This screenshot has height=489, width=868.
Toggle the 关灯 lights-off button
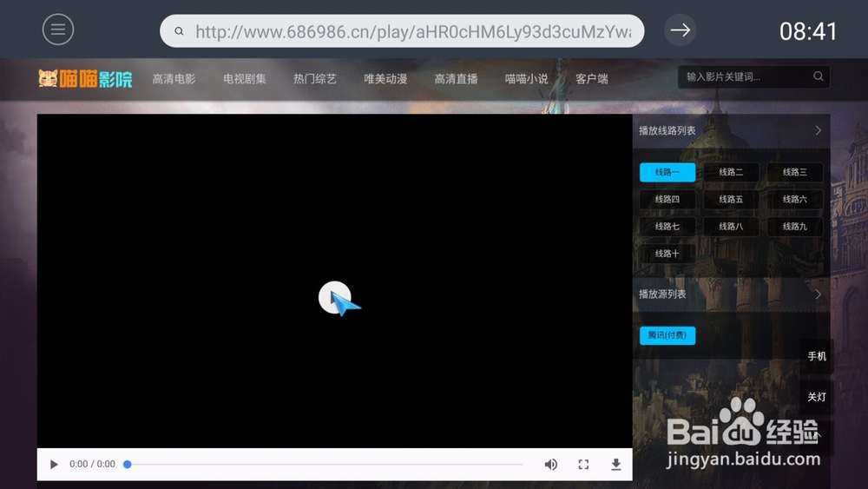point(817,397)
